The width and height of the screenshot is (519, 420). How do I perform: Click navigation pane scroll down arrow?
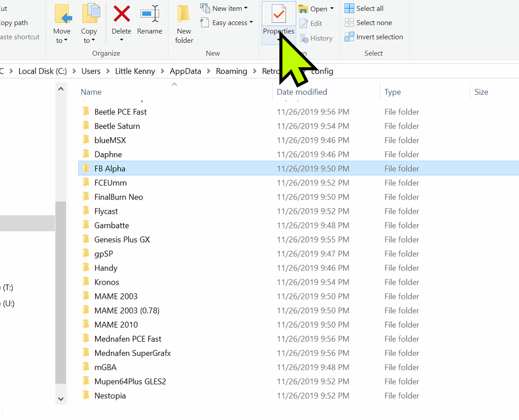[61, 399]
